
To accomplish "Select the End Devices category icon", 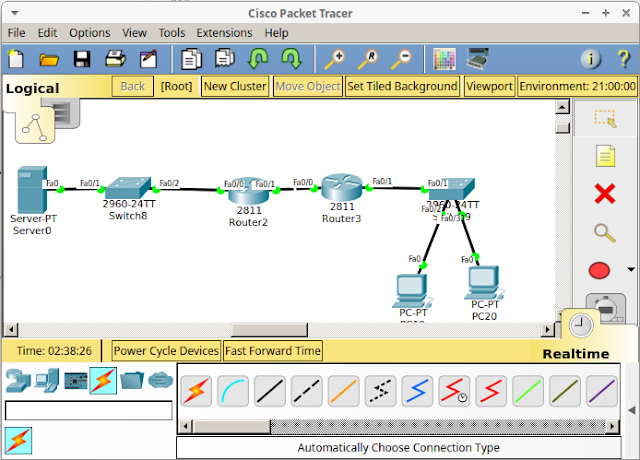I will (47, 380).
